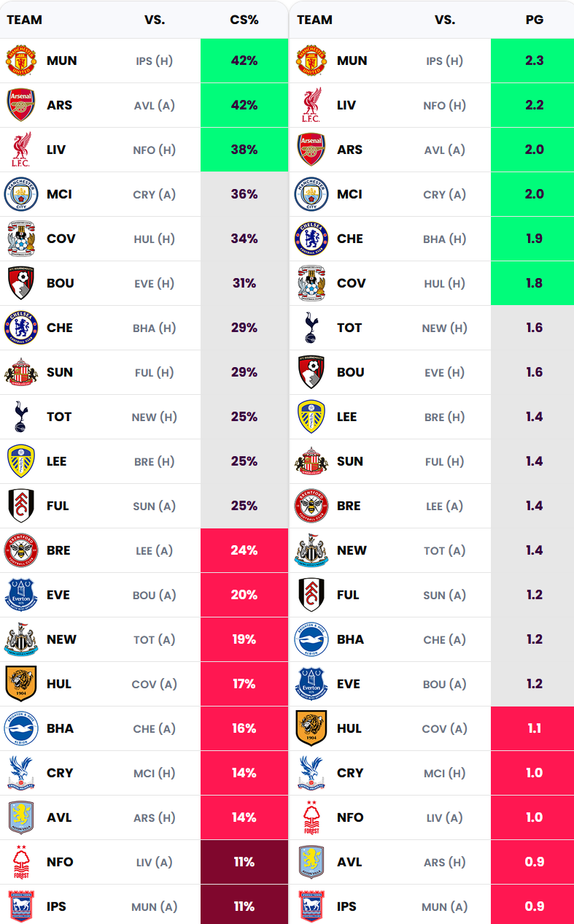Image resolution: width=574 pixels, height=924 pixels.
Task: Click the Everton crest in CS% table
Action: [x=21, y=595]
